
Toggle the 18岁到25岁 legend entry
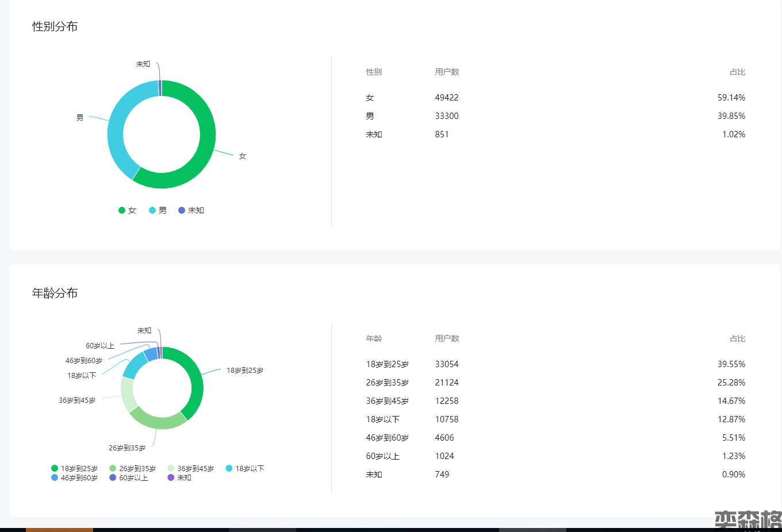[x=75, y=469]
